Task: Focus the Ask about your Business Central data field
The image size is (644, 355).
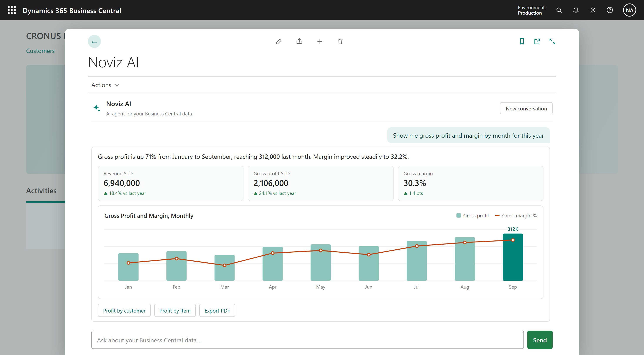Action: pos(307,340)
